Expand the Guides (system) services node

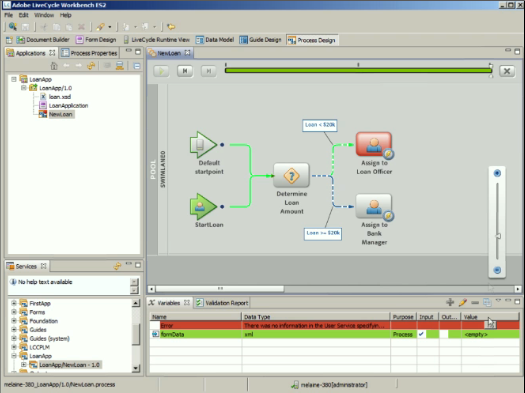(x=14, y=338)
